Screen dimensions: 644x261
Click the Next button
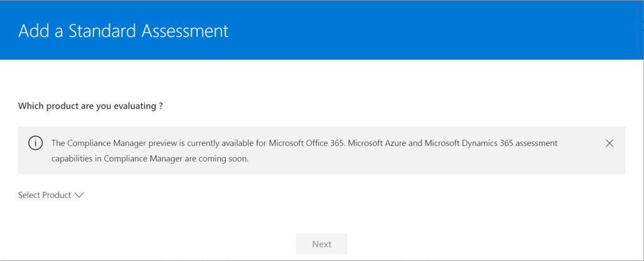[321, 244]
